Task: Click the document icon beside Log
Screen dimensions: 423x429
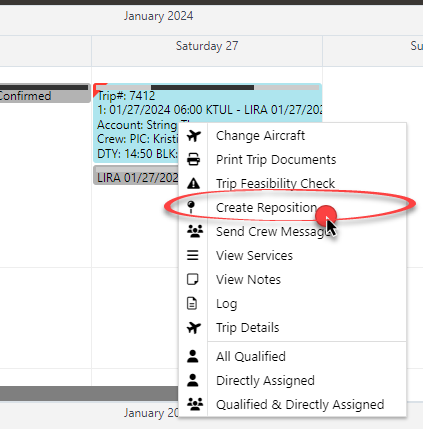Action: (x=192, y=303)
